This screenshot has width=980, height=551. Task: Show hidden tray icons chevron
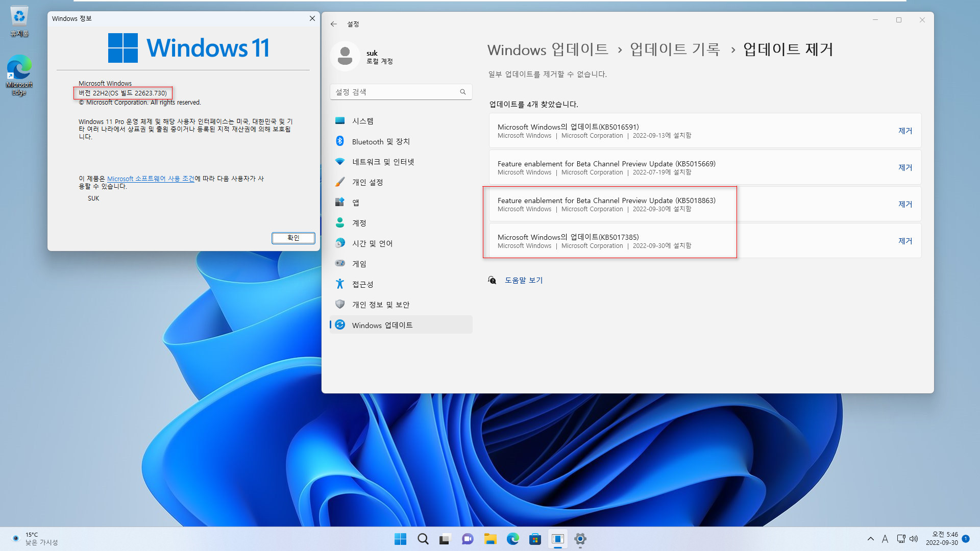tap(871, 539)
